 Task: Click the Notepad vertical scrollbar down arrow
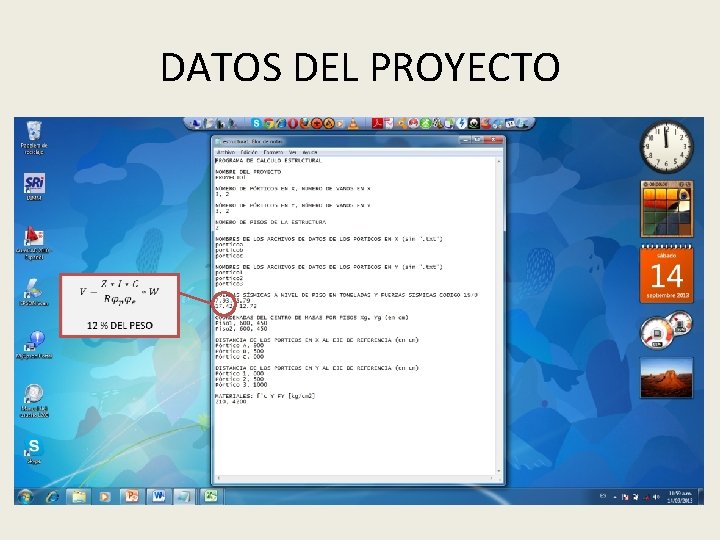click(x=499, y=472)
